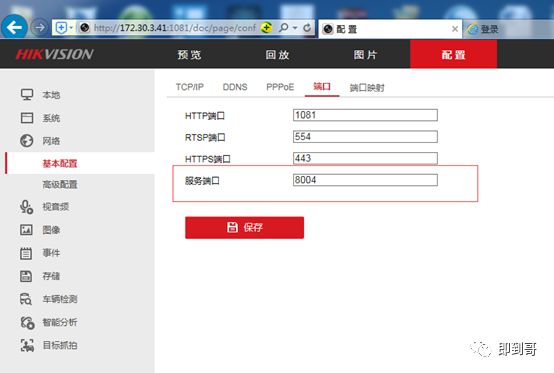Open 本地 in the sidebar
554x373 pixels.
point(51,95)
